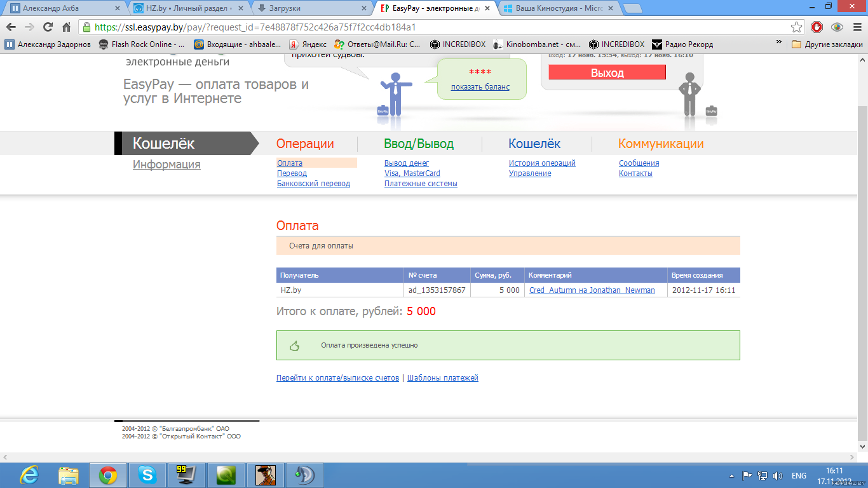Click the horizontal page scrollbar
This screenshot has width=868, height=488.
pyautogui.click(x=429, y=457)
